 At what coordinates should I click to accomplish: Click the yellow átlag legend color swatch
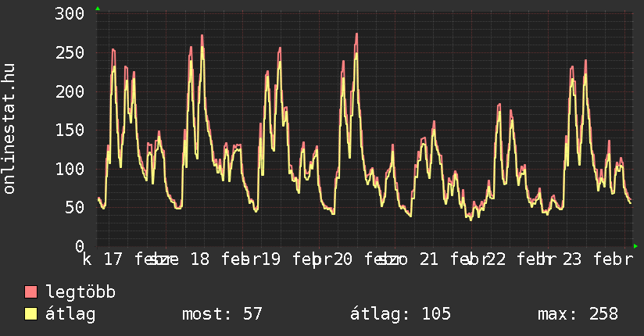pos(31,315)
